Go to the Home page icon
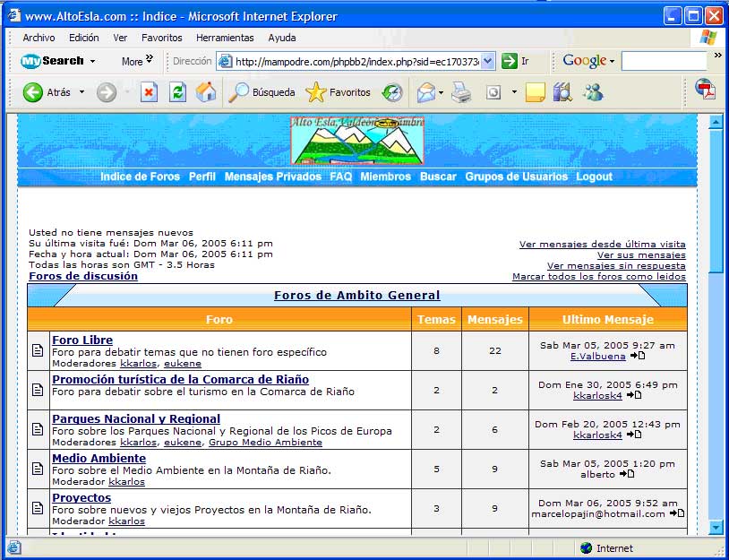Image resolution: width=729 pixels, height=560 pixels. pos(206,92)
